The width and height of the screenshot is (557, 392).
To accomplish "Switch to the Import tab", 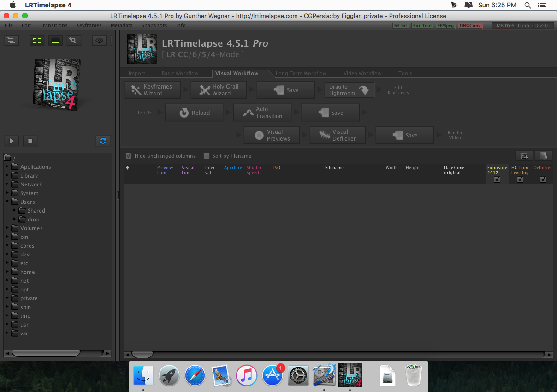I will point(137,73).
